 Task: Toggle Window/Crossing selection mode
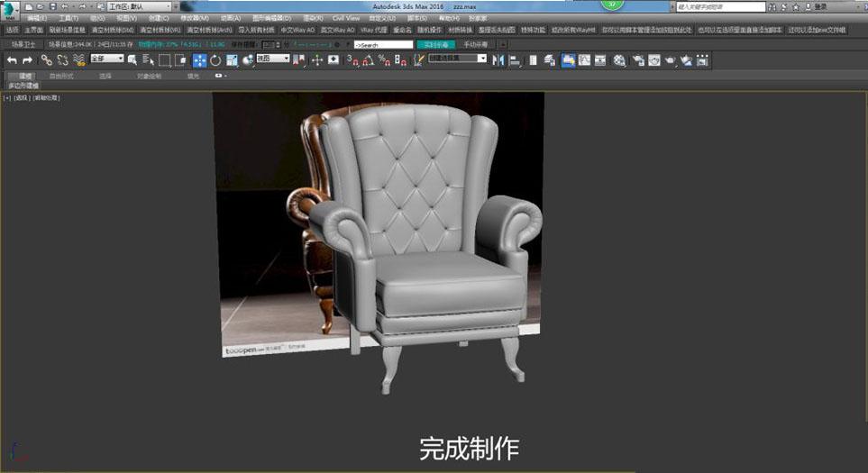[x=180, y=60]
